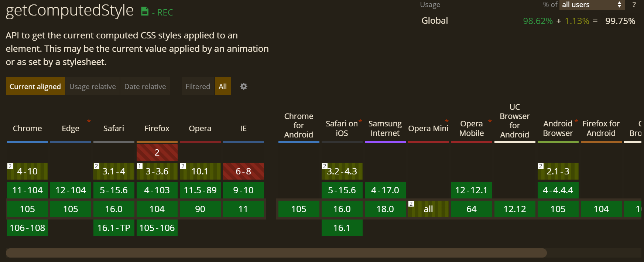Select the IE 9-10 cell

pyautogui.click(x=243, y=190)
